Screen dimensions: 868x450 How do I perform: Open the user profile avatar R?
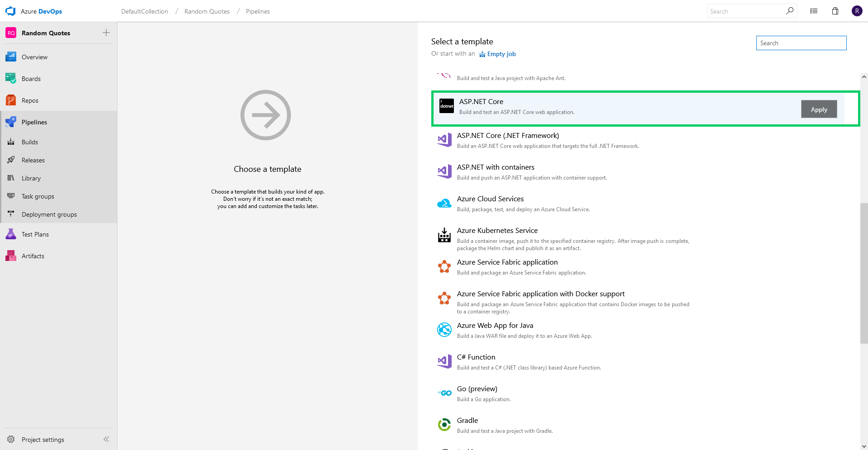[857, 11]
